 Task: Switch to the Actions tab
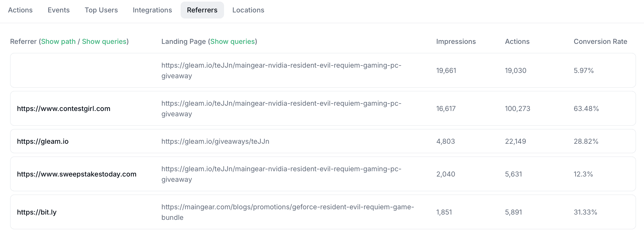point(20,10)
